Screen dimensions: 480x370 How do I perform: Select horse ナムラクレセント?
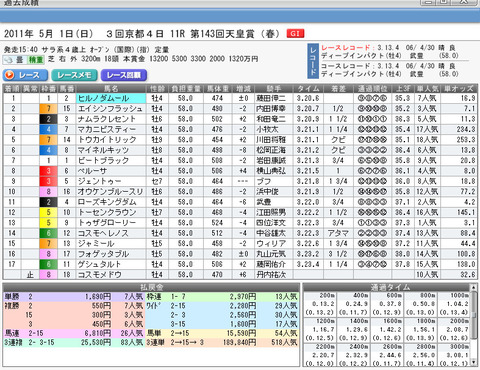point(111,119)
